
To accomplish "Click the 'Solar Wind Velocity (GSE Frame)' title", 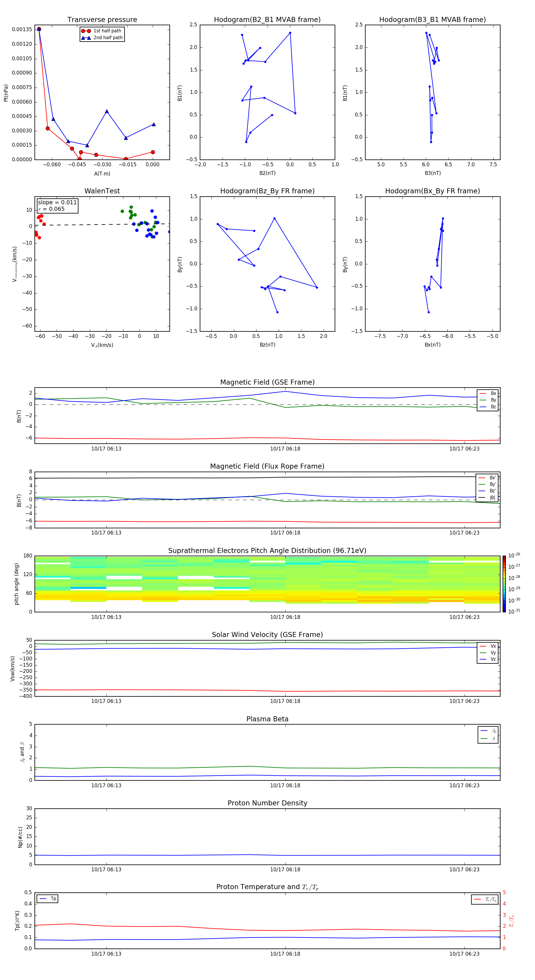I will coord(267,635).
